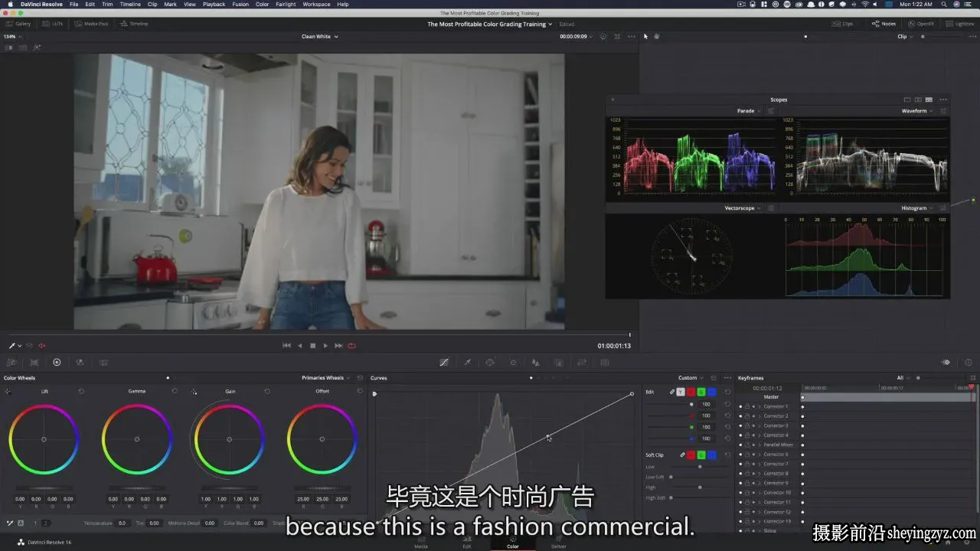980x551 pixels.
Task: Toggle Edit curve channel ganging link
Action: [x=672, y=392]
